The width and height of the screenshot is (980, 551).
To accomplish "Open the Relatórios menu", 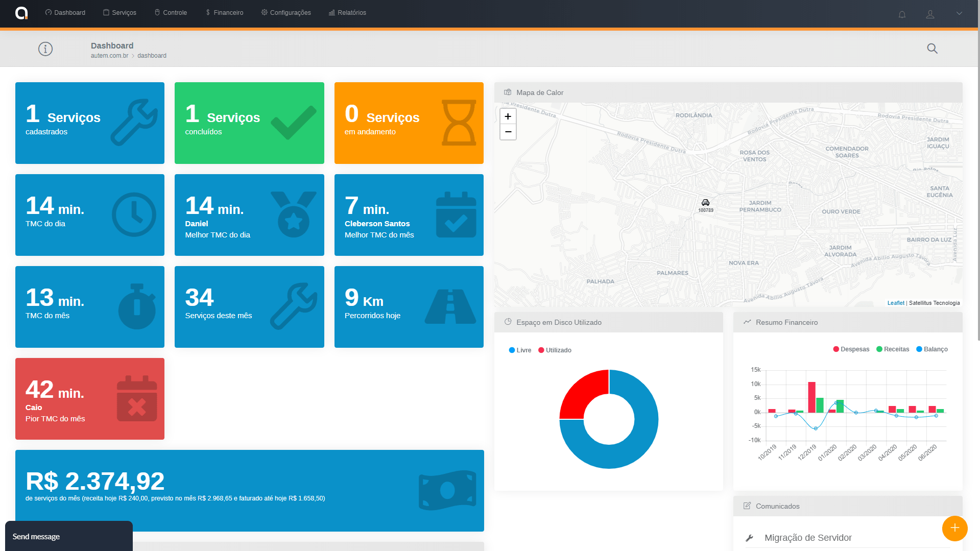I will [x=347, y=13].
